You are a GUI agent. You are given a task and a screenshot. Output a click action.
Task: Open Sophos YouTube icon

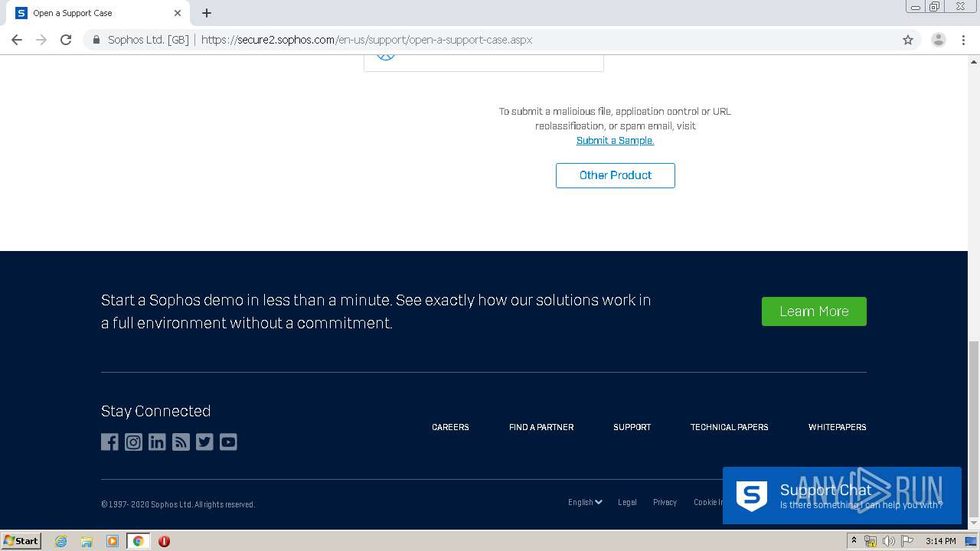(x=228, y=442)
